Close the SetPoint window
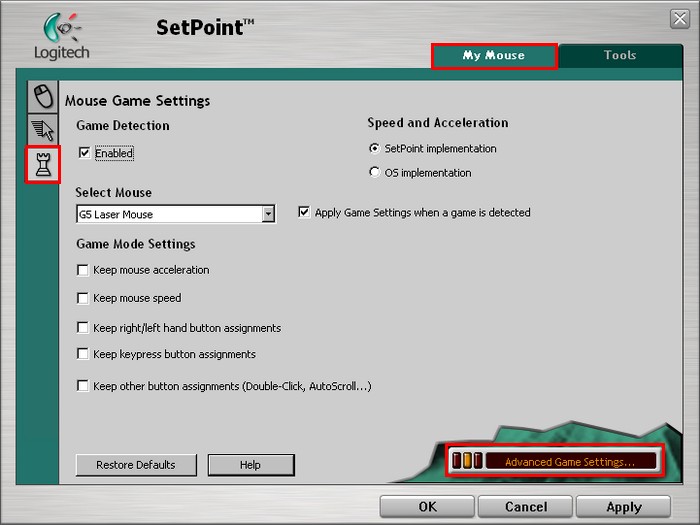The image size is (700, 525). [680, 19]
